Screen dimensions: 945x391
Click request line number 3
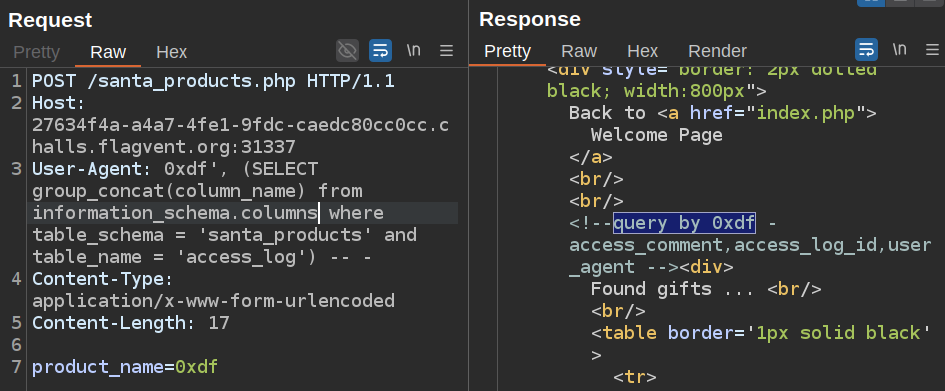(x=16, y=169)
